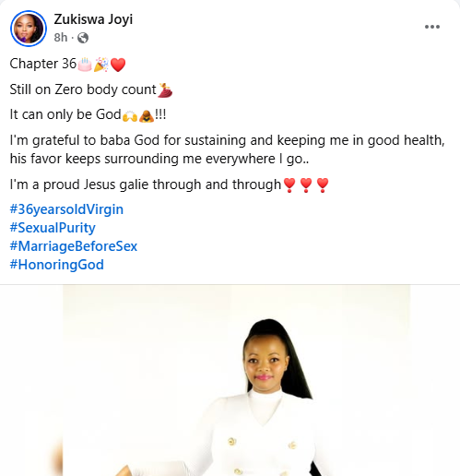Viewport: 460px width, 476px height.
Task: Click the dancing woman emoji
Action: 165,90
